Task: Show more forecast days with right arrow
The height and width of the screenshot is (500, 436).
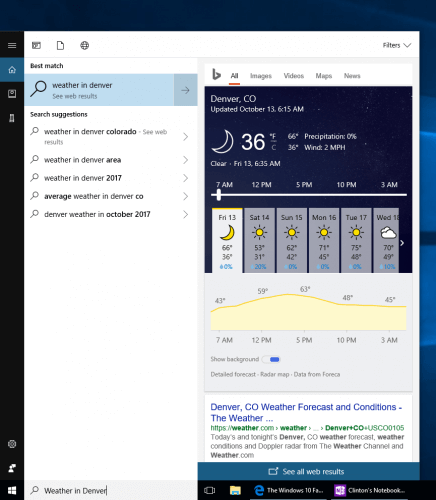Action: (x=403, y=243)
